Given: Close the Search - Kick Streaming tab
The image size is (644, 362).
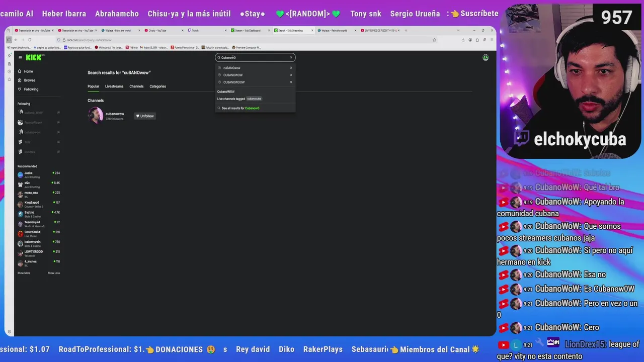Looking at the screenshot, I should tap(312, 30).
